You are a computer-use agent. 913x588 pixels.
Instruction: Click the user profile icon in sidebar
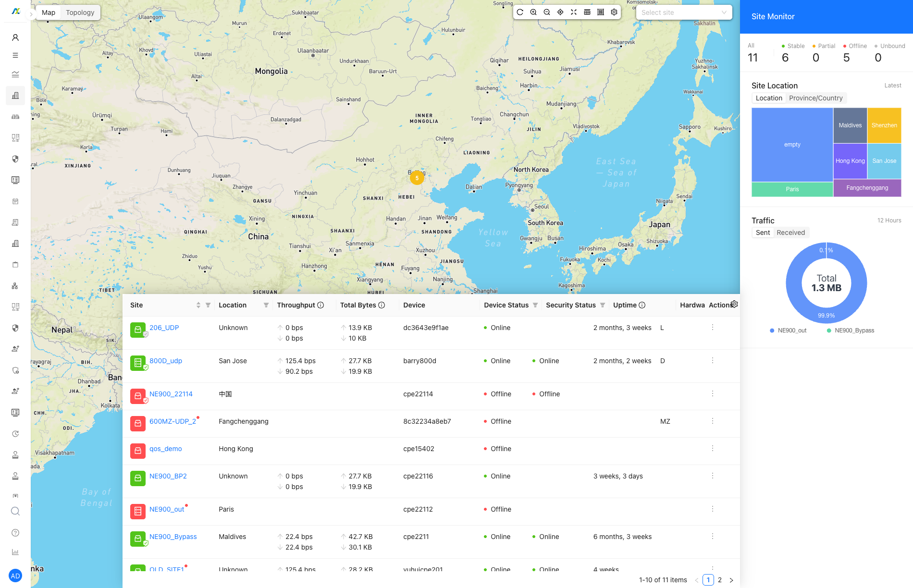(15, 37)
